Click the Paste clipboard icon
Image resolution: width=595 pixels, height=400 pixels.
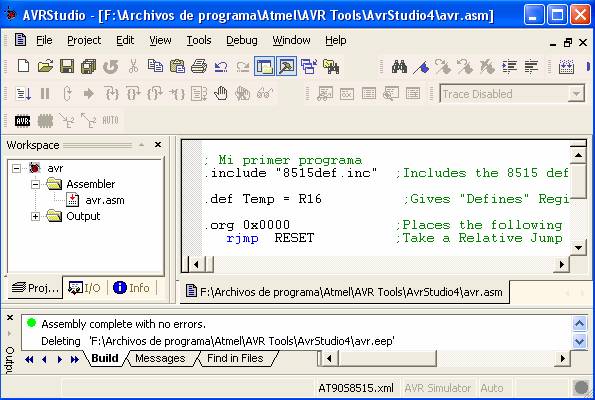pos(177,66)
